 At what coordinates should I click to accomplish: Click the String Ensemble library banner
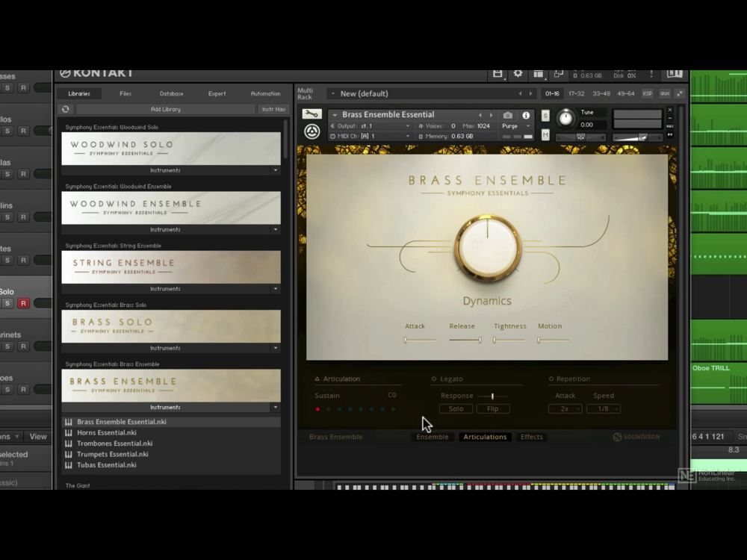171,267
